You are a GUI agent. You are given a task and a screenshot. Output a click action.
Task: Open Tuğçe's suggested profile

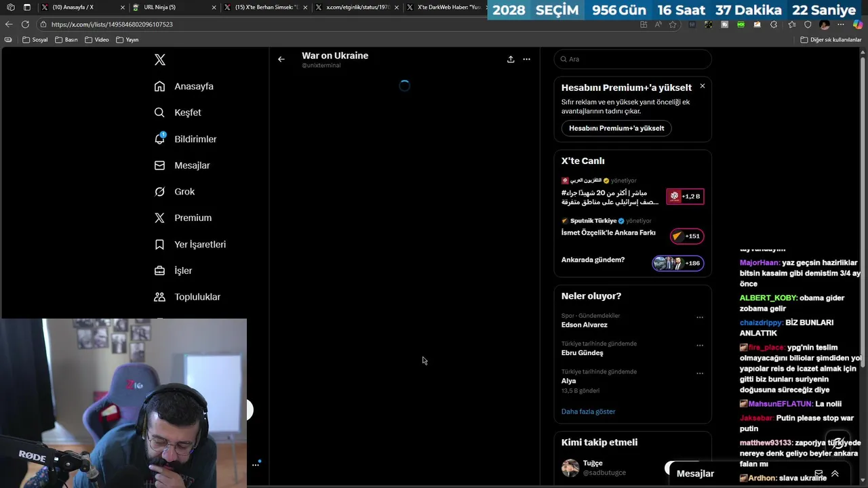click(x=593, y=464)
